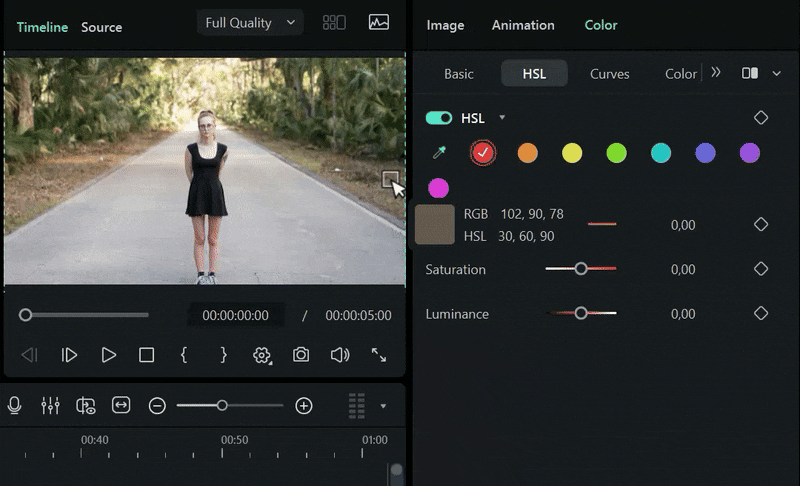The width and height of the screenshot is (800, 486).
Task: Click the Saturation slider handle
Action: coord(581,269)
